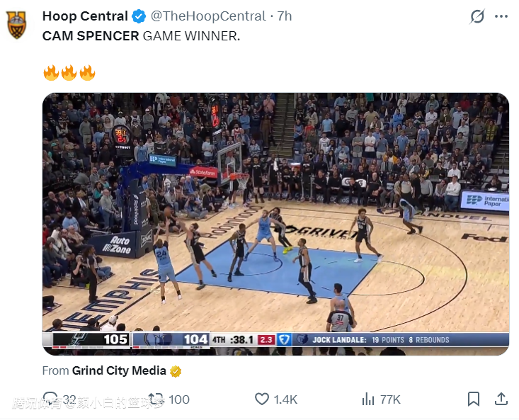The width and height of the screenshot is (519, 420).
Task: Click the CAM SPENCER GAME WINNER text
Action: click(x=141, y=36)
